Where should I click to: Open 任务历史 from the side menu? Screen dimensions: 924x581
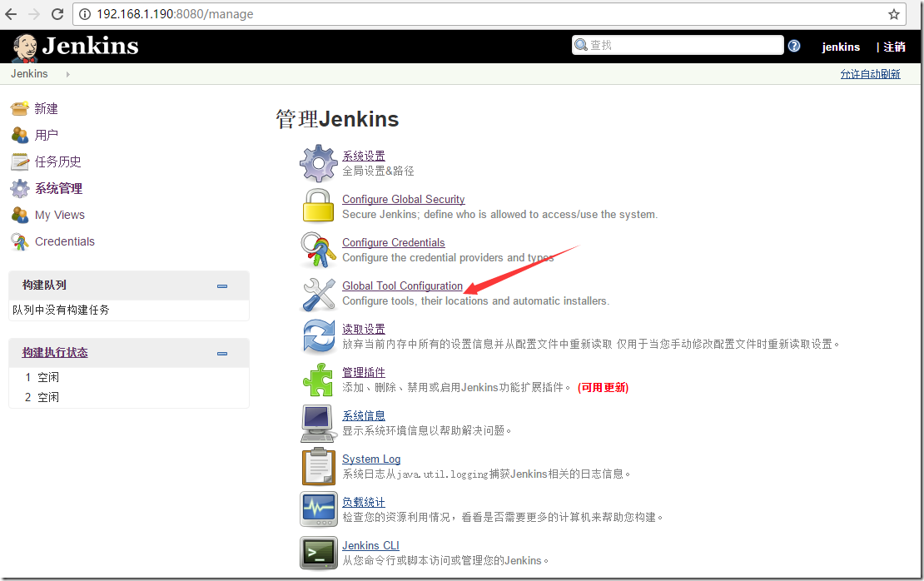point(57,161)
